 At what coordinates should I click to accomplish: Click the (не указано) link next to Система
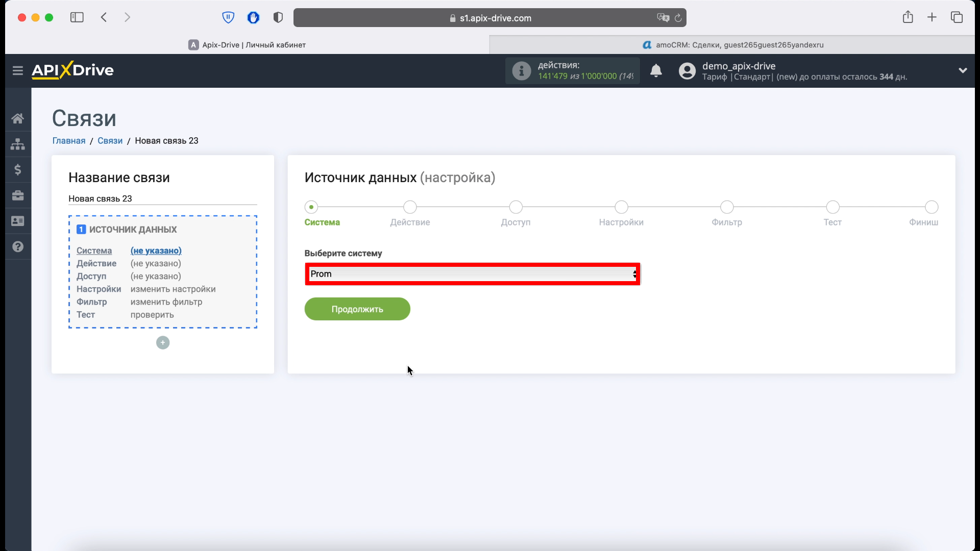(x=156, y=251)
